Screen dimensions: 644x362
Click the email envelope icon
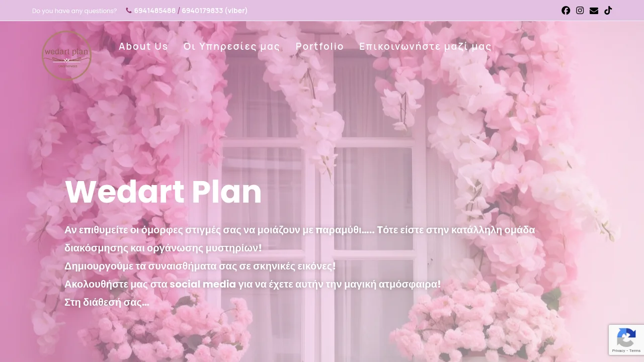594,11
